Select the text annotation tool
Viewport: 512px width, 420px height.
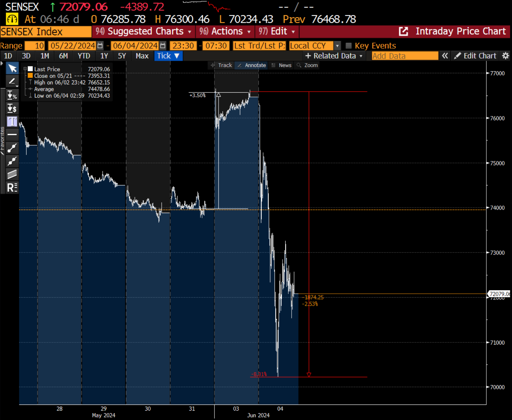12,121
